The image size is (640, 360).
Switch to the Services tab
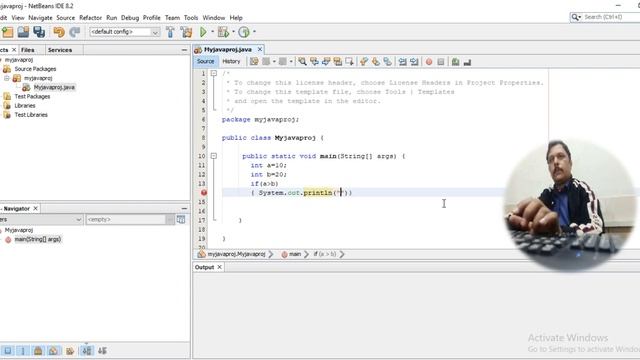60,50
